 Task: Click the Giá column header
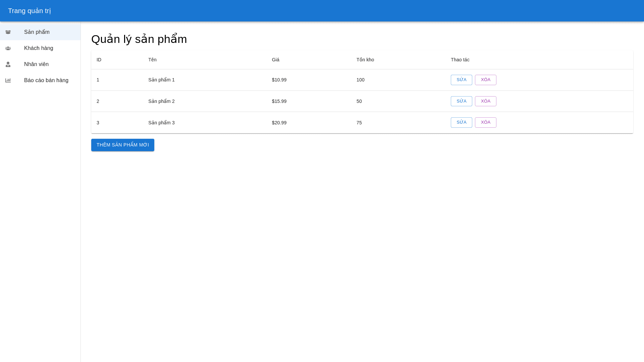pyautogui.click(x=275, y=60)
